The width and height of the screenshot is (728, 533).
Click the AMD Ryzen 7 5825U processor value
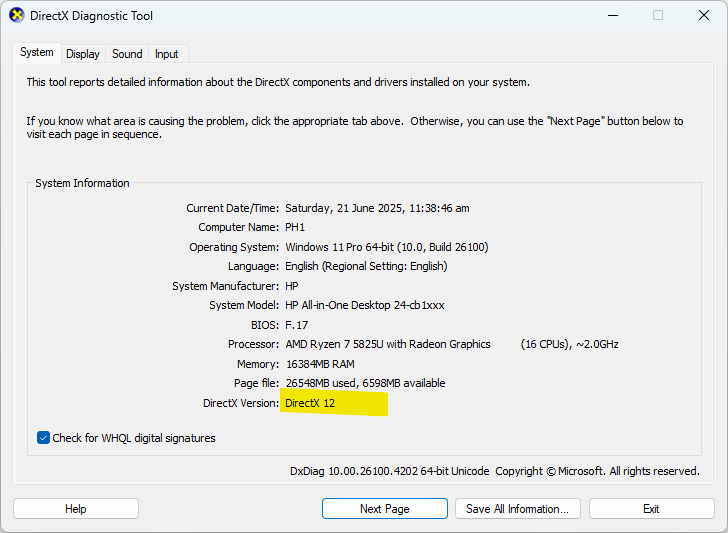[452, 344]
